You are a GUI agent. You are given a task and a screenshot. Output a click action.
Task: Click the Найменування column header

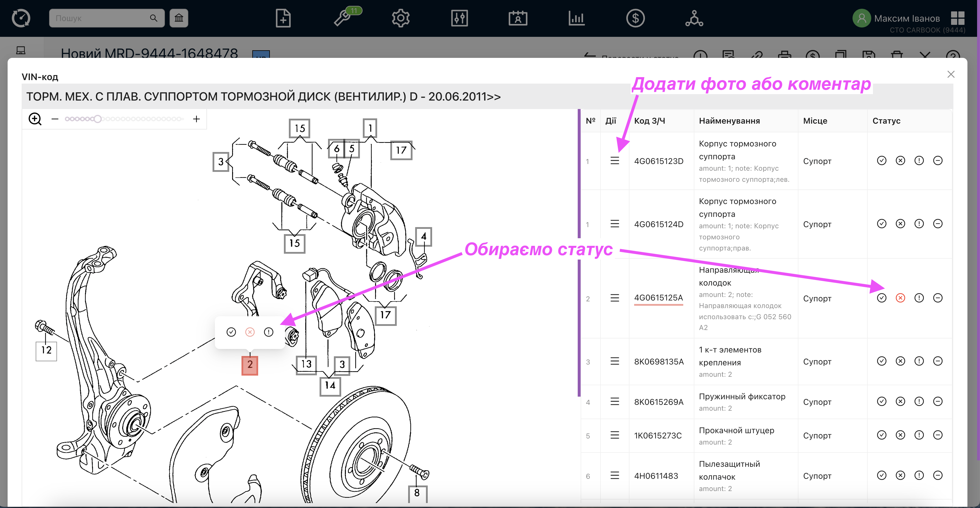729,120
